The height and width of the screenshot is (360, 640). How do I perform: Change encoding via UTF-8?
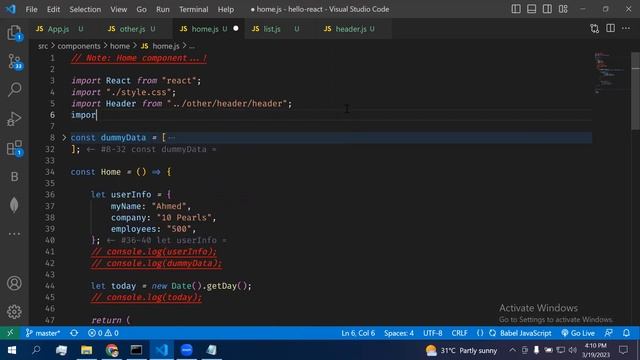click(433, 333)
